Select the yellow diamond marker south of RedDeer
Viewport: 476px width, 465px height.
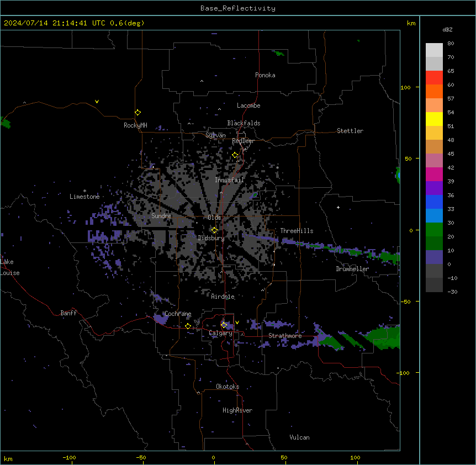pos(235,155)
